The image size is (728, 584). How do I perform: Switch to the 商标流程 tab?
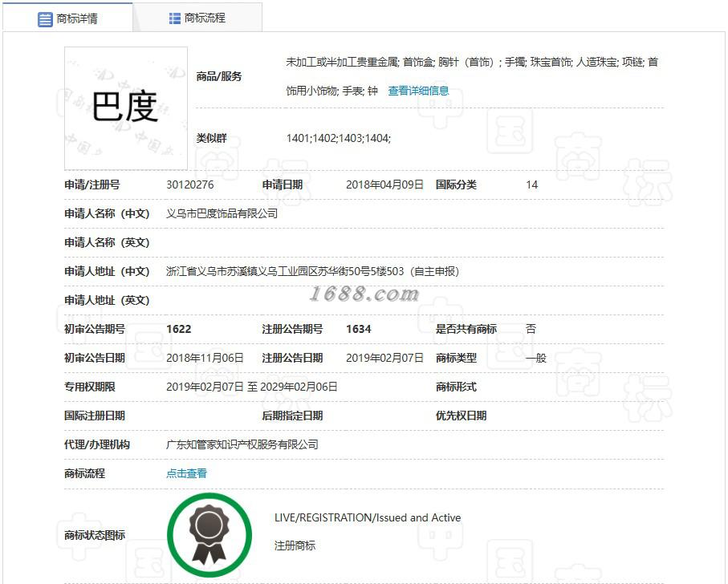(197, 18)
